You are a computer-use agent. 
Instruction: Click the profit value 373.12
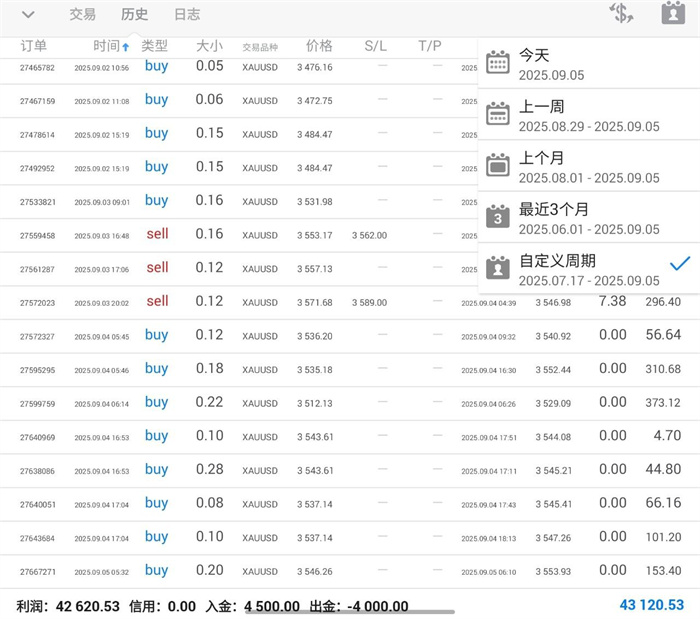[663, 403]
